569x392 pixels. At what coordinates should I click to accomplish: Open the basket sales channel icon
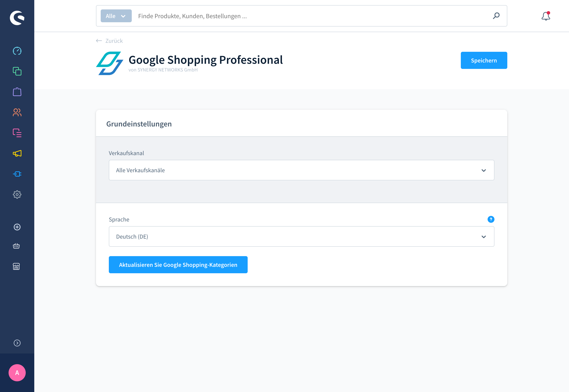[x=16, y=246]
